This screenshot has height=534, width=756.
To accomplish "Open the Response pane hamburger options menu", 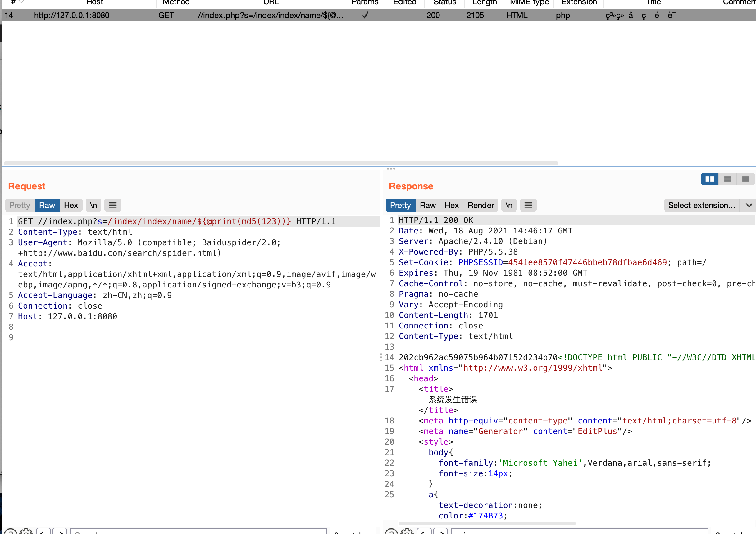I will click(x=528, y=205).
